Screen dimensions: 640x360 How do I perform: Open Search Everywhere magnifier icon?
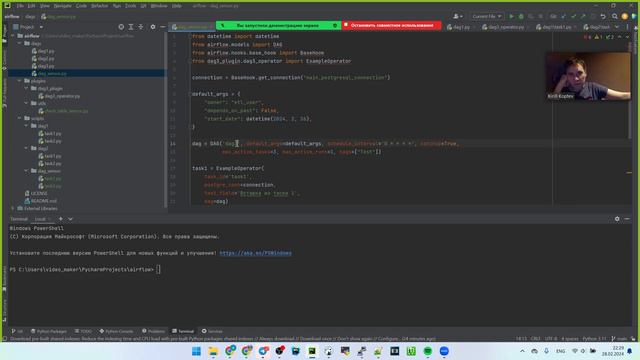pos(615,16)
